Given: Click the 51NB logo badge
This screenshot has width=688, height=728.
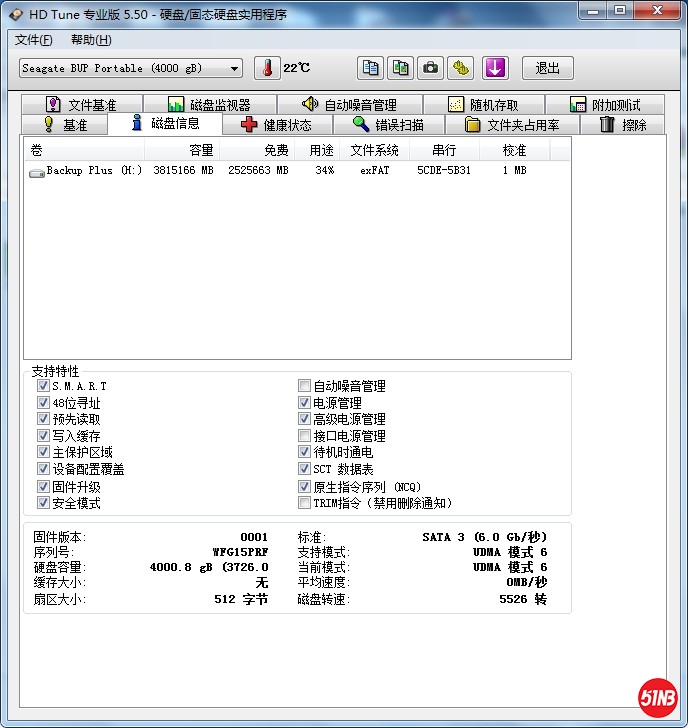Looking at the screenshot, I should click(x=657, y=698).
